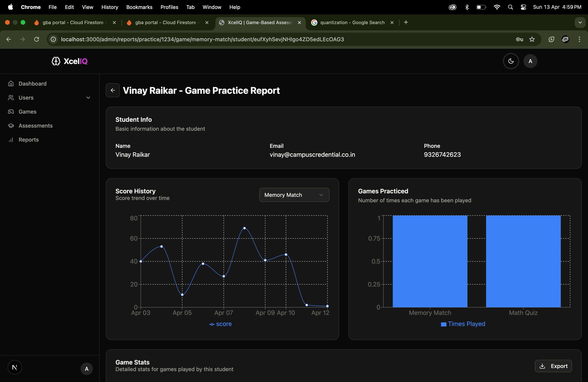This screenshot has height=382, width=588.
Task: Close the XcelIQ tab
Action: (299, 23)
